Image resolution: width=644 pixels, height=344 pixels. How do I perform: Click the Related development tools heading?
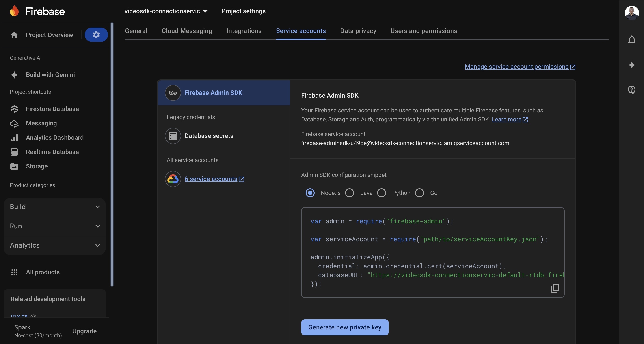[x=48, y=299]
